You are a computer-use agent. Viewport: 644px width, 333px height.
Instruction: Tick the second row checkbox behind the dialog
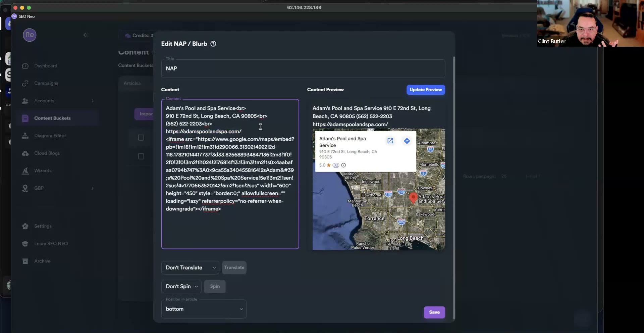pos(141,156)
